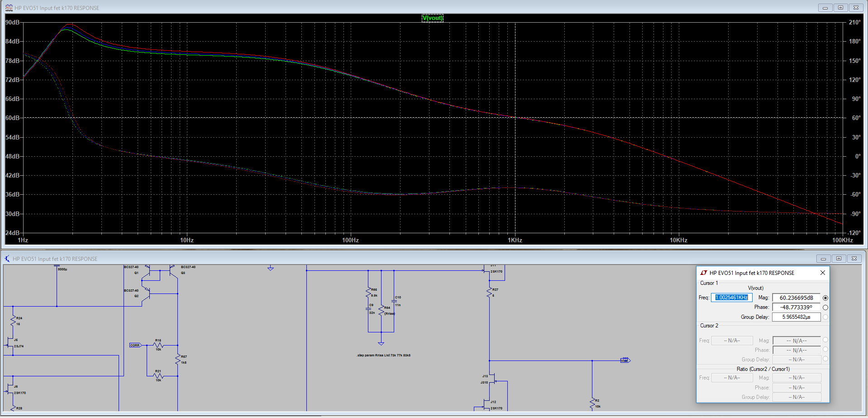This screenshot has height=418, width=868.
Task: Select capacitor C10 11n
Action: coord(394,301)
